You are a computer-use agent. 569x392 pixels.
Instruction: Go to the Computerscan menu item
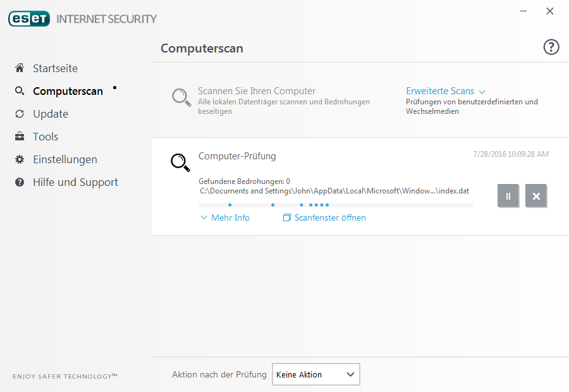68,91
